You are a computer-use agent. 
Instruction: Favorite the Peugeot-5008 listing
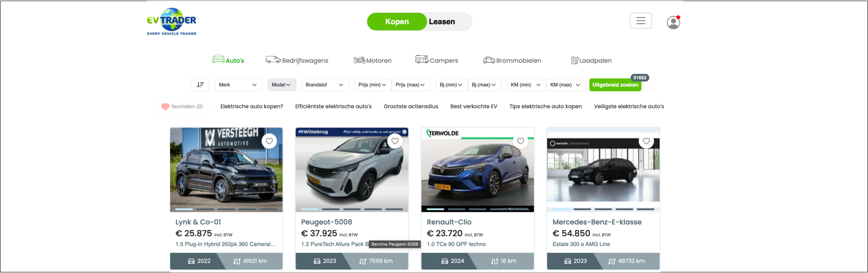click(x=395, y=141)
